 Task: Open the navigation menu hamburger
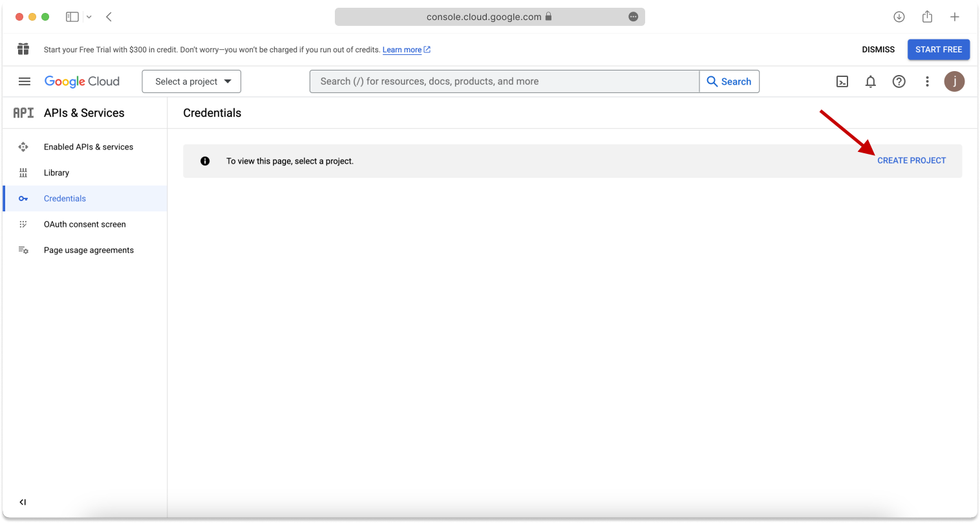point(25,81)
